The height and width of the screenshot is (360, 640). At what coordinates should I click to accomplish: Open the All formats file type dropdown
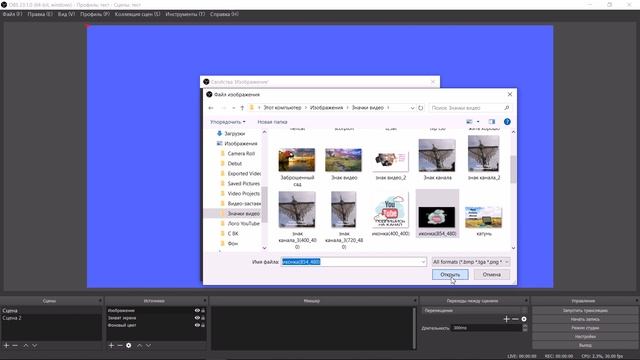click(471, 262)
